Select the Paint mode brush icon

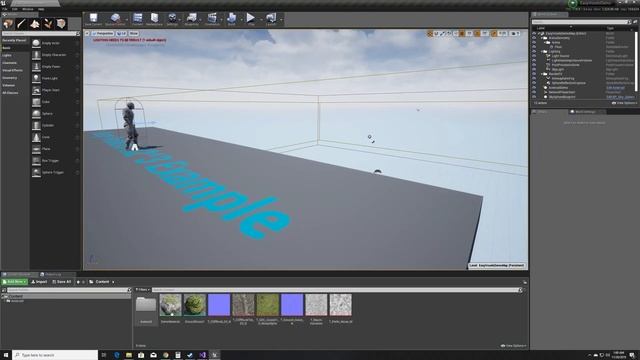point(22,24)
